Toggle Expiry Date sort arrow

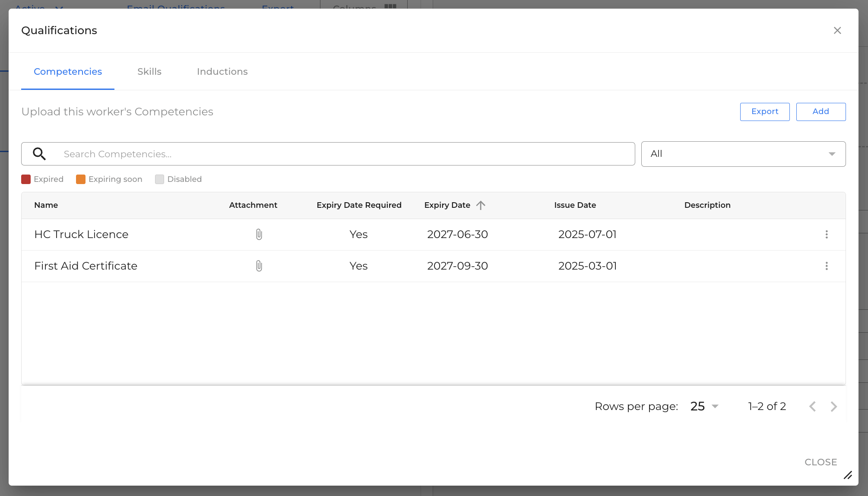pyautogui.click(x=481, y=205)
